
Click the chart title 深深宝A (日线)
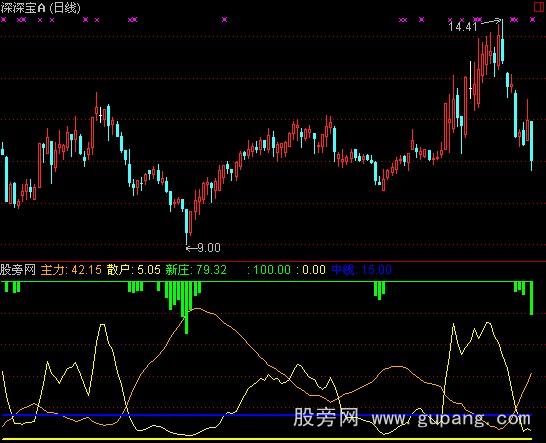click(x=40, y=8)
